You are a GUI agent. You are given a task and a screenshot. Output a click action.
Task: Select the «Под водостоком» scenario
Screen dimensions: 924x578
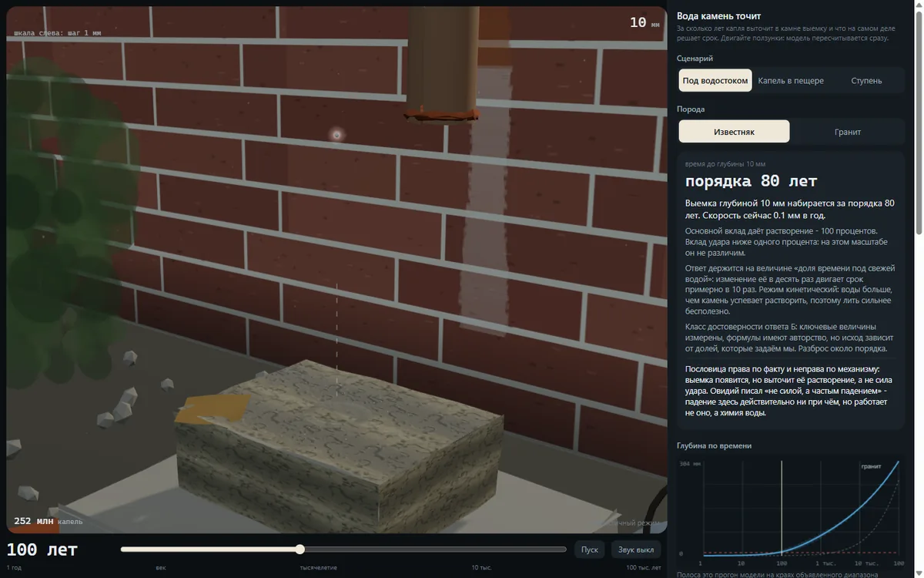[715, 80]
